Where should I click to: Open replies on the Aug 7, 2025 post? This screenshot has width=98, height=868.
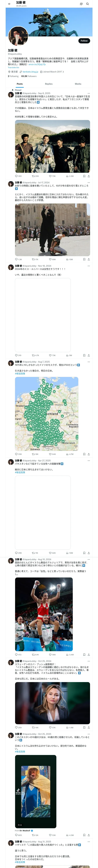click(x=16, y=454)
